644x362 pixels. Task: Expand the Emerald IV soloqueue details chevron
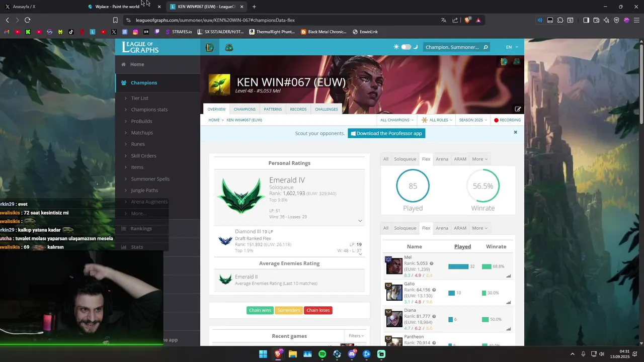pos(360,221)
